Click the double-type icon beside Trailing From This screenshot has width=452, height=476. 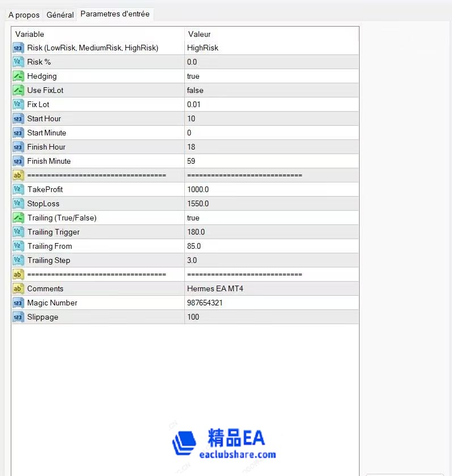click(18, 246)
